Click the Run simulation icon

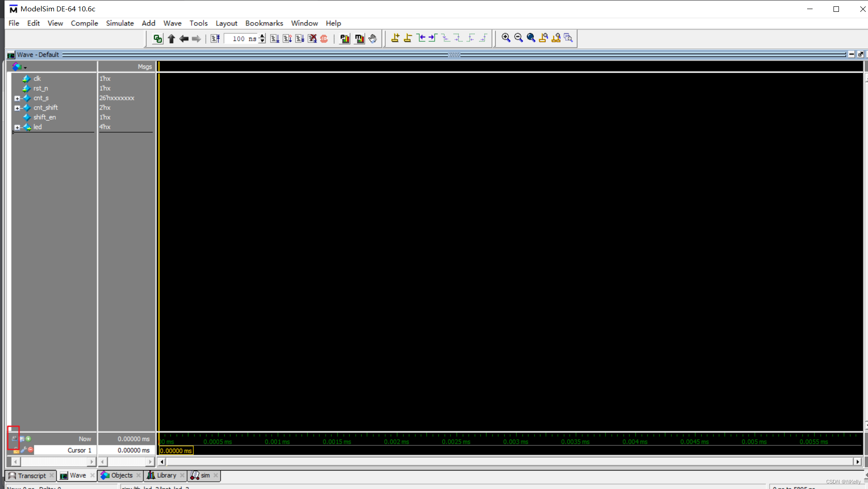pos(275,39)
